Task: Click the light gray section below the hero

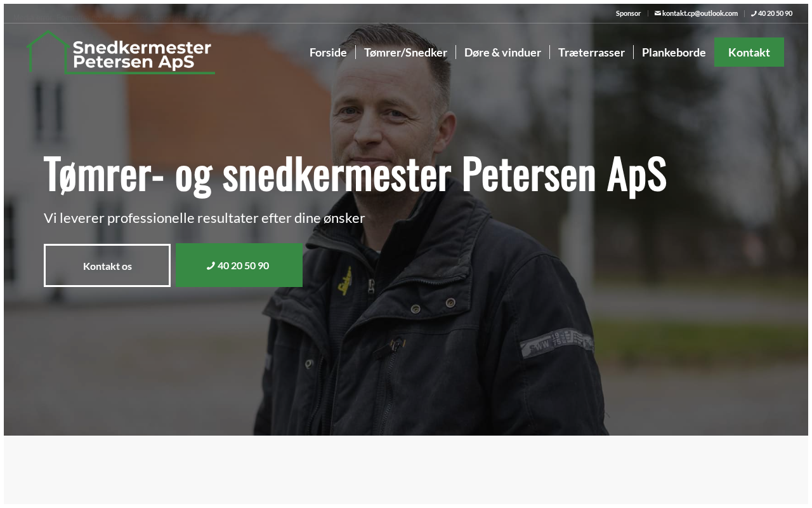Action: point(406,470)
